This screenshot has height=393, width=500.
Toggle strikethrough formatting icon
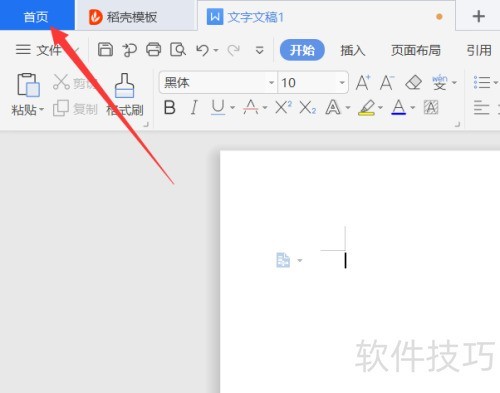click(x=250, y=108)
